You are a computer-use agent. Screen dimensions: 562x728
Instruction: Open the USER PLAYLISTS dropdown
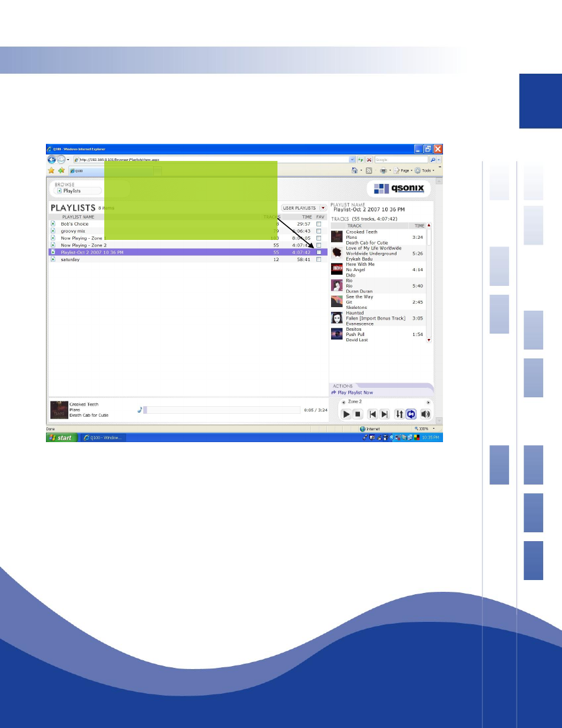(x=304, y=208)
